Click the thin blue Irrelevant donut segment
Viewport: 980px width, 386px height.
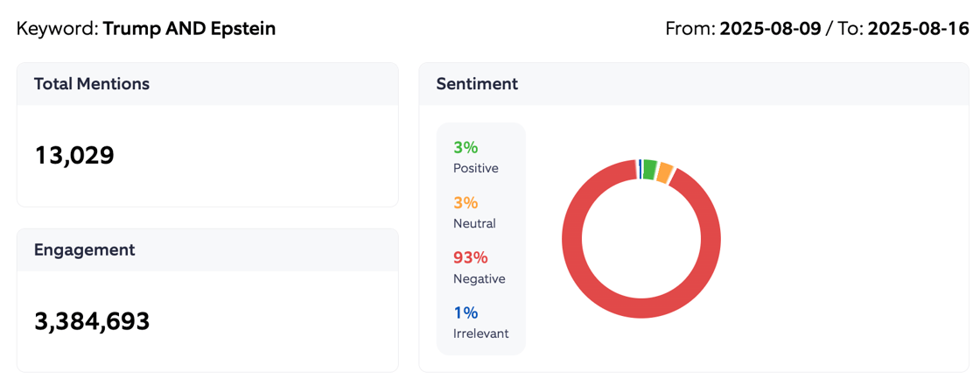pos(640,168)
